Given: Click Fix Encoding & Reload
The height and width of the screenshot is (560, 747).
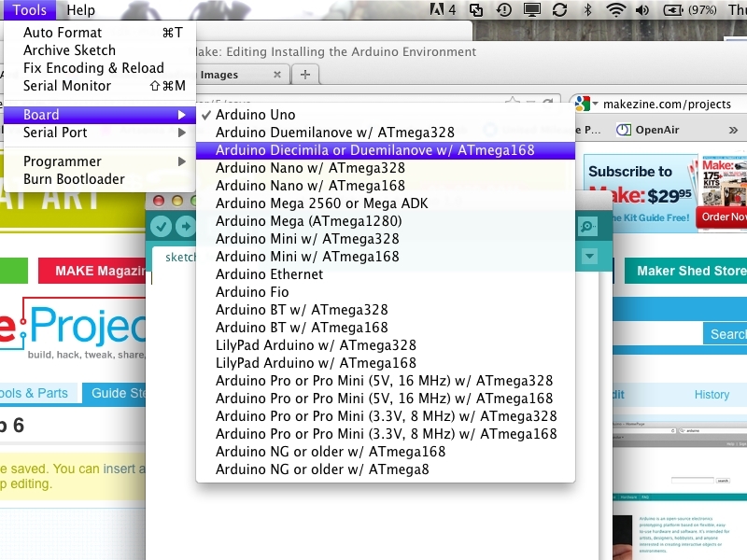Looking at the screenshot, I should pyautogui.click(x=100, y=68).
